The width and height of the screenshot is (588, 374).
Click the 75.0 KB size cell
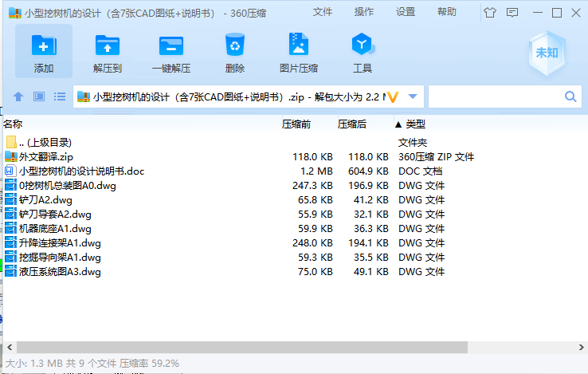click(x=315, y=271)
